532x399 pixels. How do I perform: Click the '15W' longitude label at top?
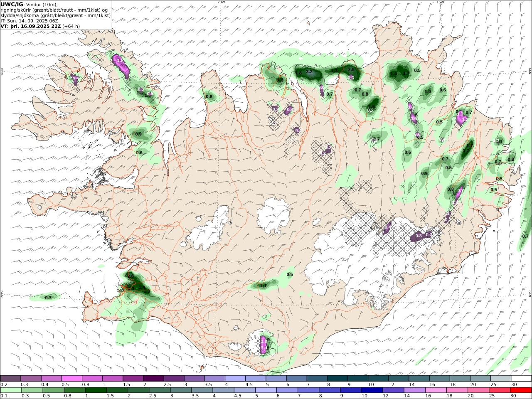440,2
